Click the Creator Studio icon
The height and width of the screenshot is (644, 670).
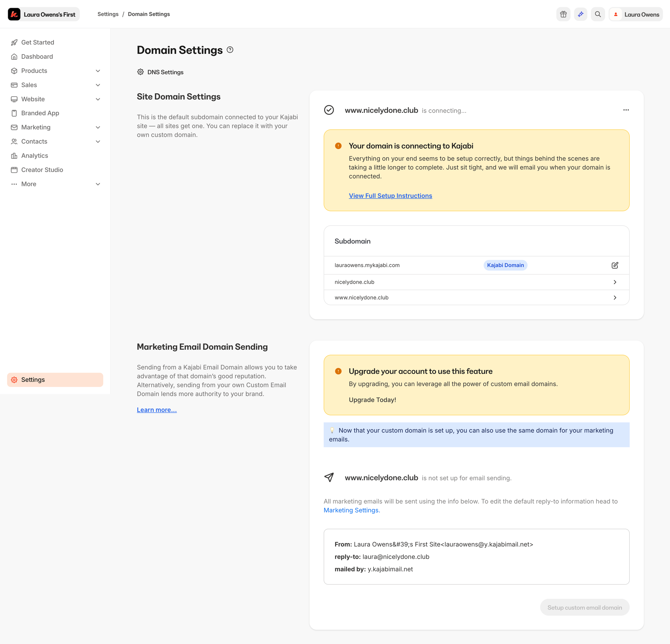coord(14,170)
